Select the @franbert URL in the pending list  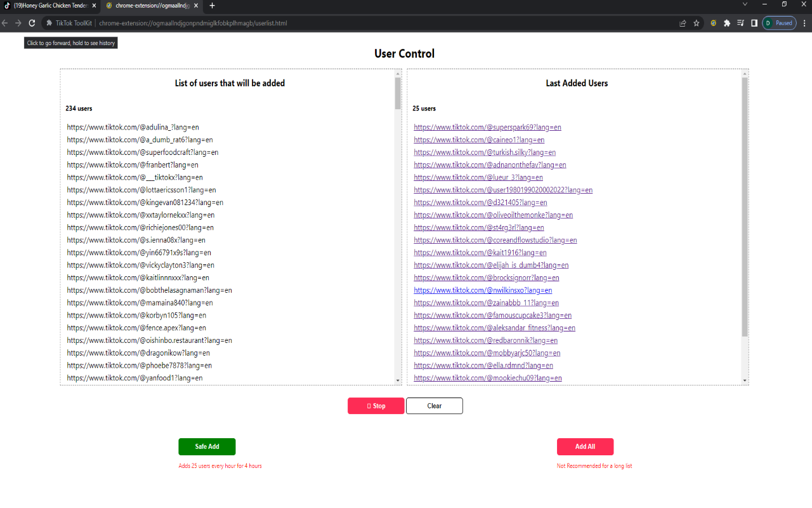pos(133,164)
